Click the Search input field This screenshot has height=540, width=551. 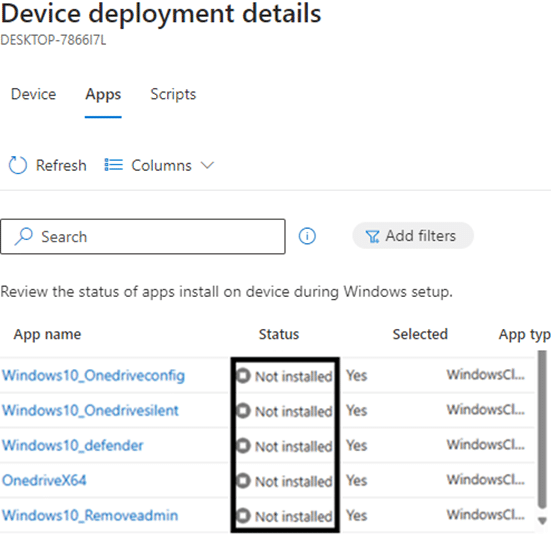pos(143,236)
